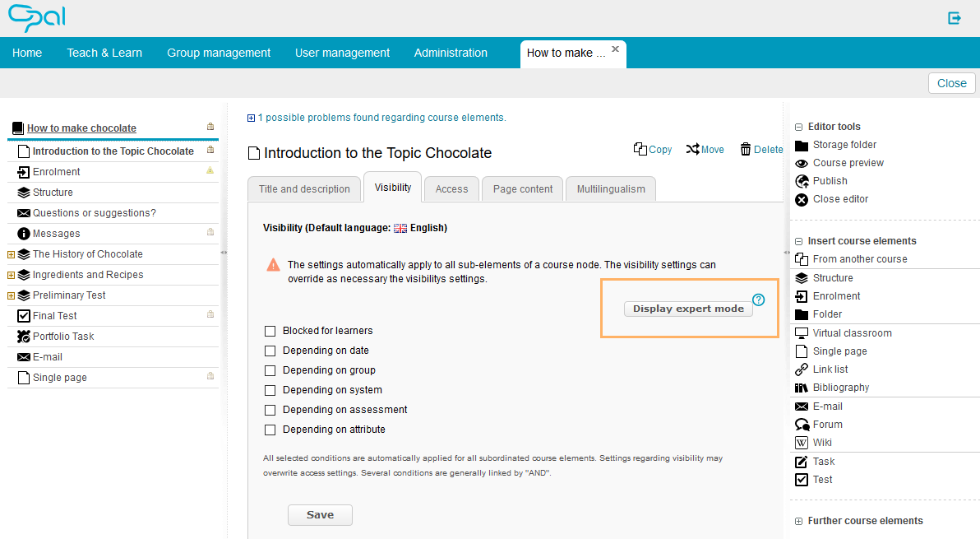Image resolution: width=980 pixels, height=539 pixels.
Task: Click the Course preview eye icon
Action: coord(802,163)
